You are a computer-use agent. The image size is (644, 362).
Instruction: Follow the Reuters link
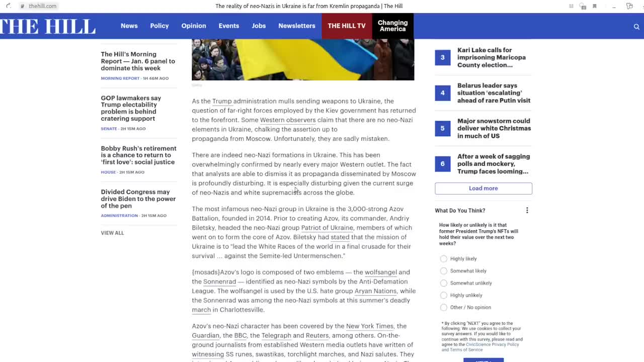(x=317, y=335)
